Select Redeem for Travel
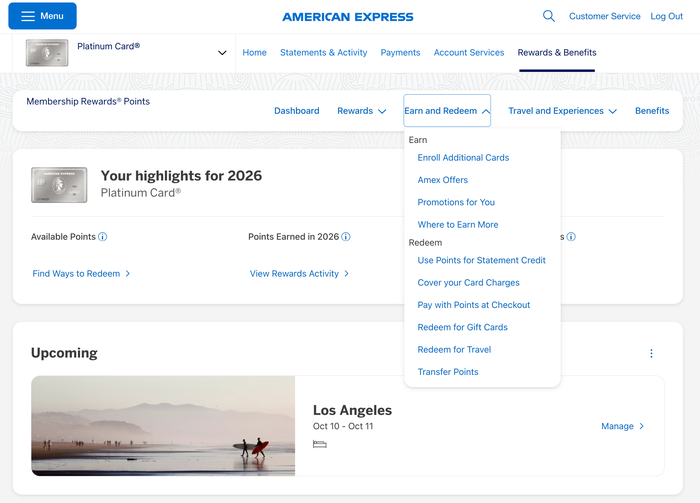The image size is (700, 503). (454, 349)
